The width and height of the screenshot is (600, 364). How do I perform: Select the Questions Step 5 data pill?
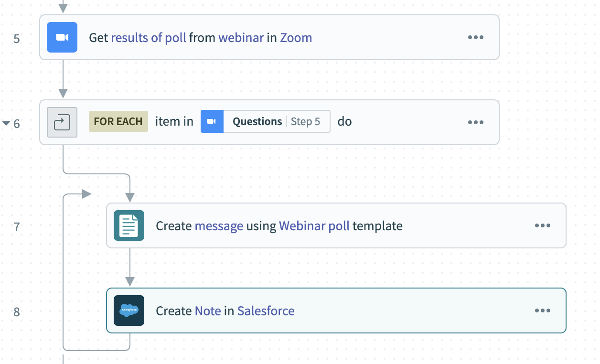[x=276, y=122]
